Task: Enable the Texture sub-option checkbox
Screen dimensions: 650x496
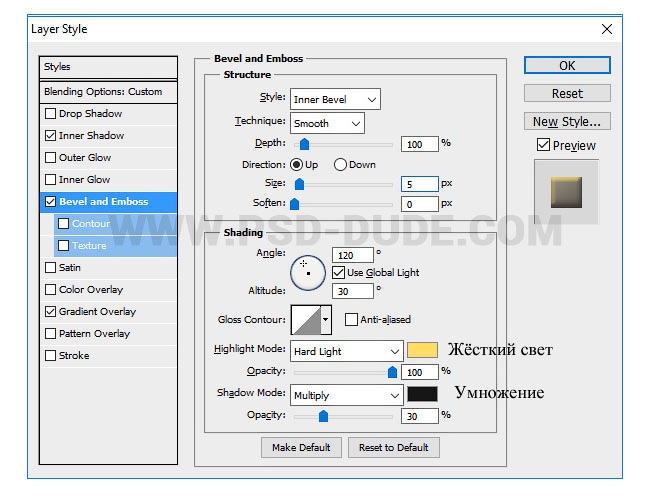Action: point(63,245)
